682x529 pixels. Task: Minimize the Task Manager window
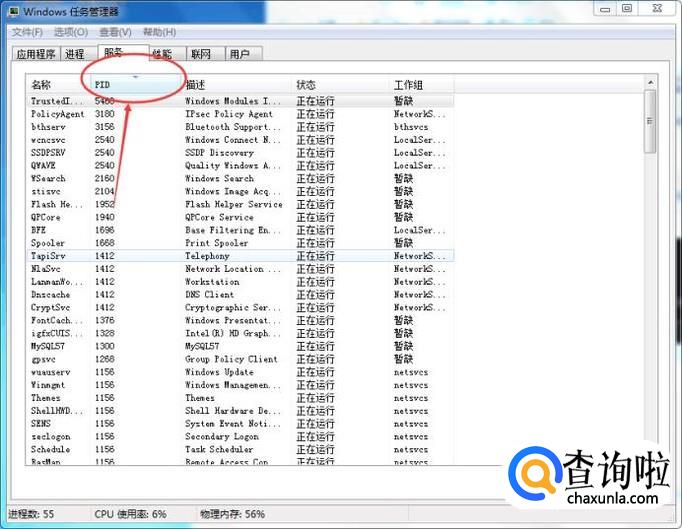605,9
